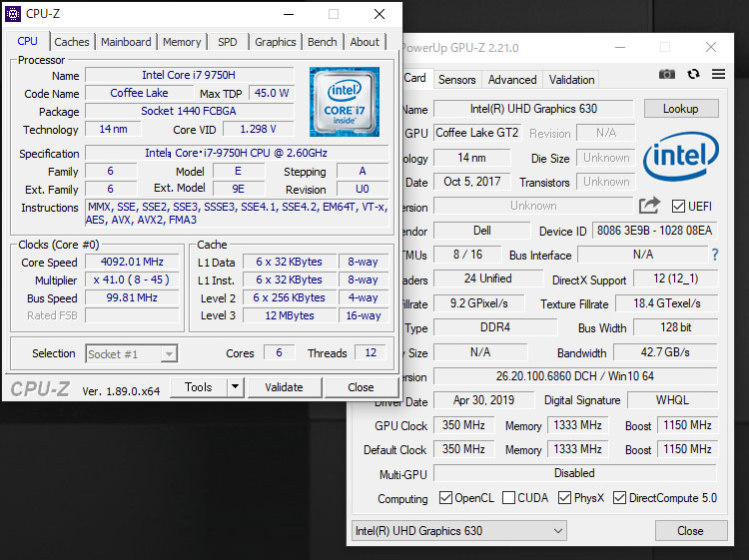Open the Bench tab
This screenshot has height=560, width=749.
[x=322, y=42]
